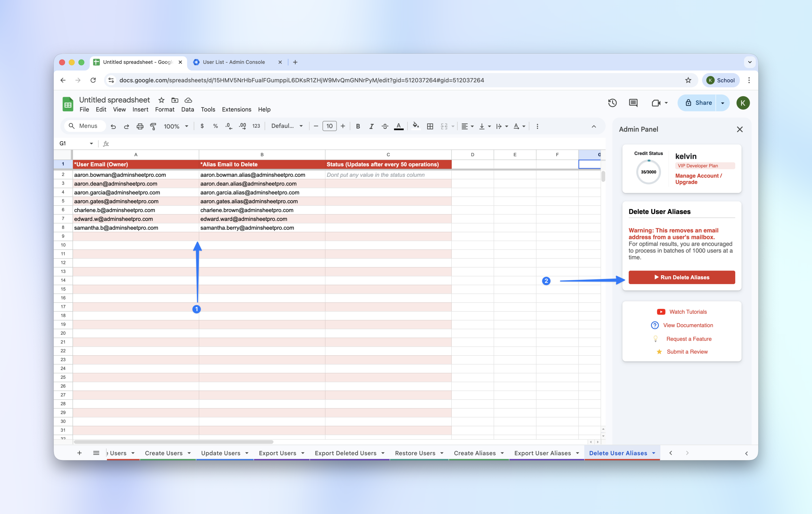This screenshot has width=812, height=514.
Task: Click the fill color paint bucket
Action: pyautogui.click(x=416, y=126)
